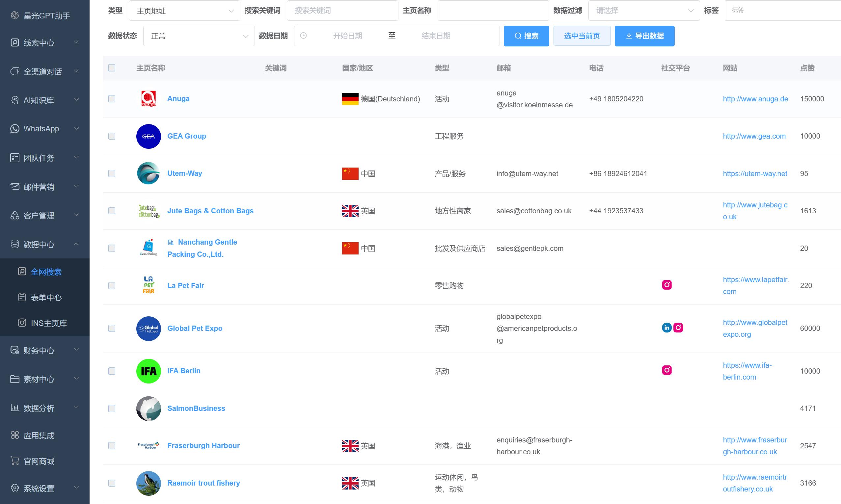Screen dimensions: 841x504
Task: Switch to the 表单中心 menu item
Action: point(46,298)
